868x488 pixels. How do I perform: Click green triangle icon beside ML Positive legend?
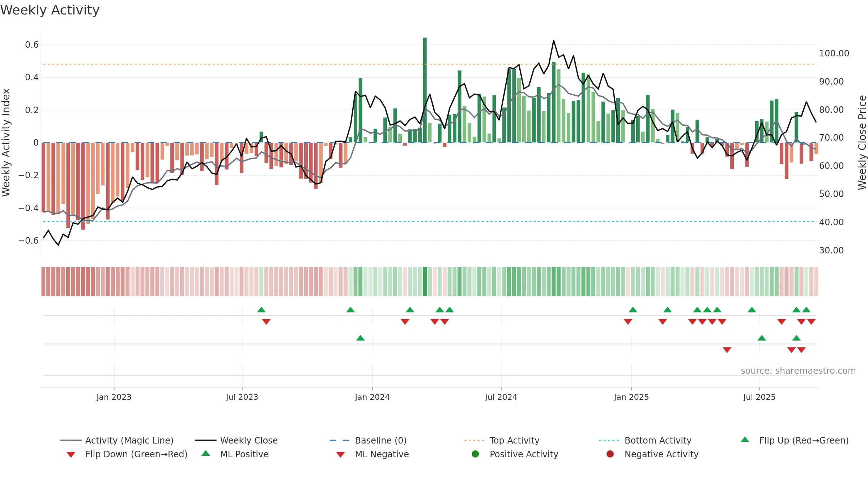click(206, 453)
